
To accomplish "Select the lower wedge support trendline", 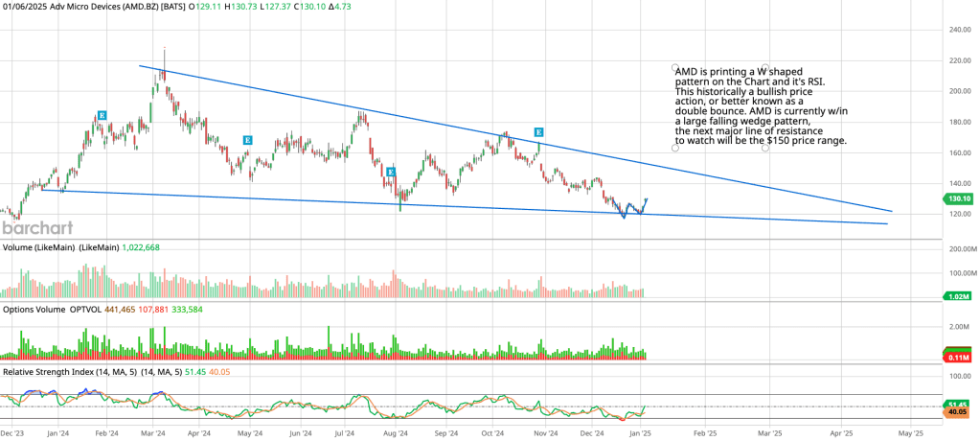I will coord(464,206).
